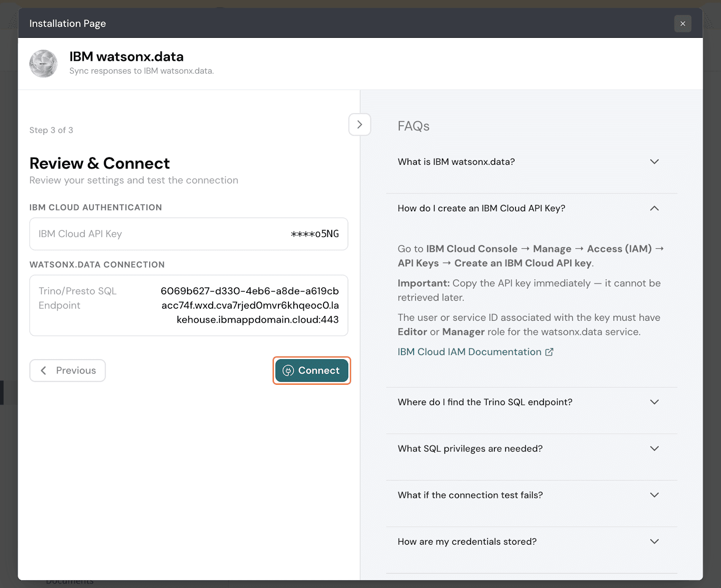Click the Trino/Presto SQL Endpoint value
The height and width of the screenshot is (588, 721).
tap(250, 305)
